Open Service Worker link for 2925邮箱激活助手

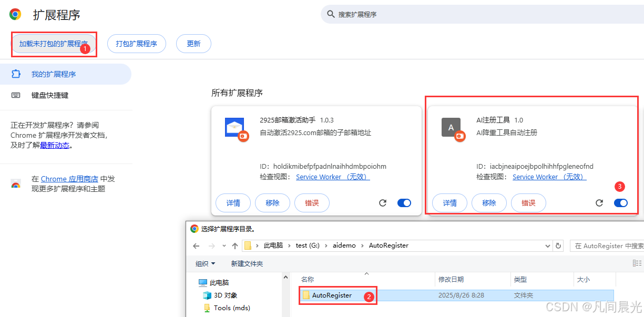[x=333, y=177]
